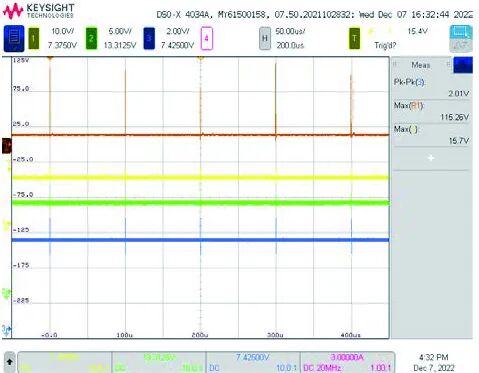The height and width of the screenshot is (373, 479).
Task: Click the 200.0us delay value
Action: tap(290, 45)
